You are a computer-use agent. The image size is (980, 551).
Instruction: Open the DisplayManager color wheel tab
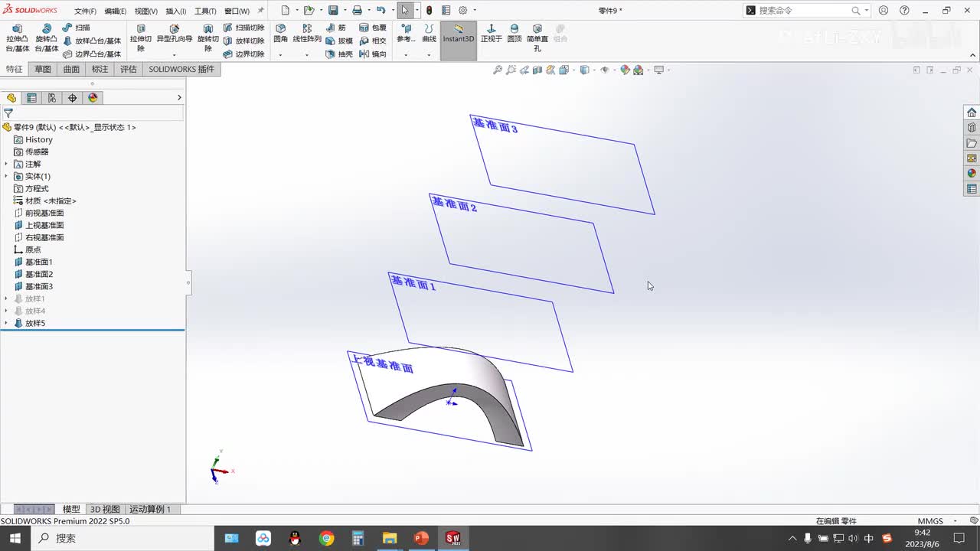point(93,98)
